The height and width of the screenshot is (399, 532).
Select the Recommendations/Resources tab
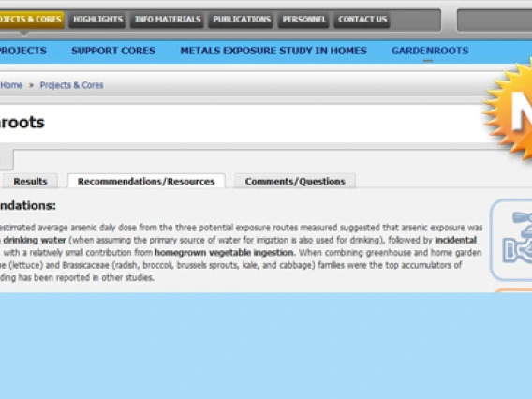point(146,181)
